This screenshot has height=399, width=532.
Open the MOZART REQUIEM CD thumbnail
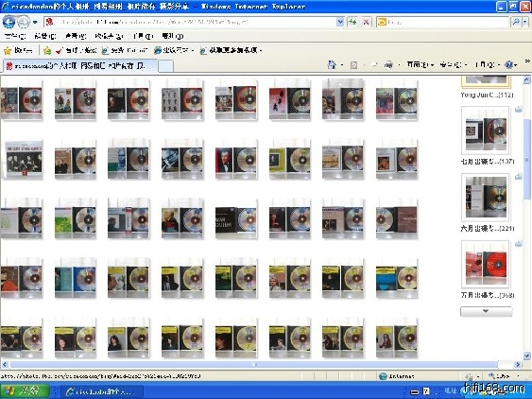pos(236,218)
